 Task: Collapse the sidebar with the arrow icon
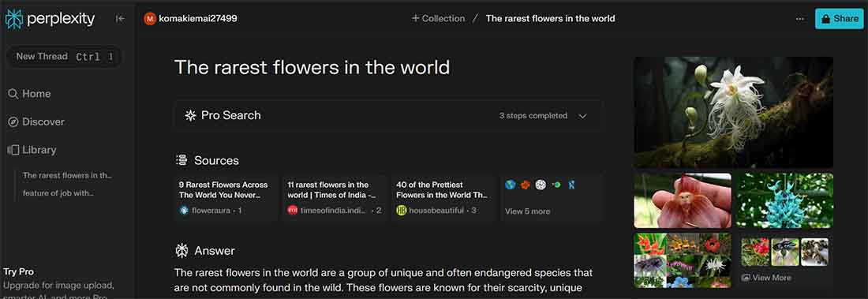[x=120, y=19]
